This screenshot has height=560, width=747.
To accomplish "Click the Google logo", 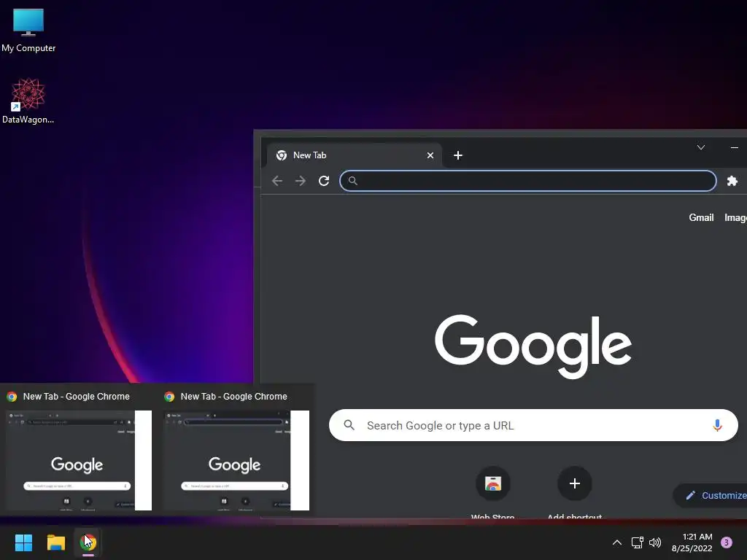I will 533,346.
